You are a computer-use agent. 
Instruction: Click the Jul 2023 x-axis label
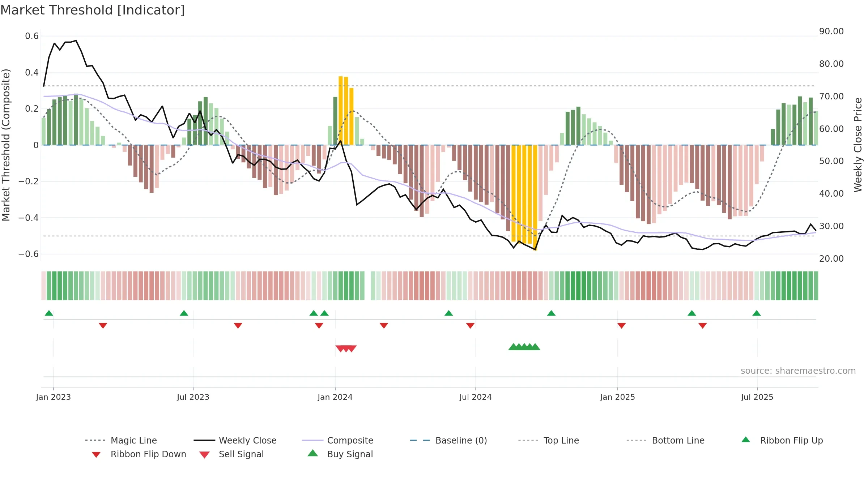pyautogui.click(x=193, y=397)
